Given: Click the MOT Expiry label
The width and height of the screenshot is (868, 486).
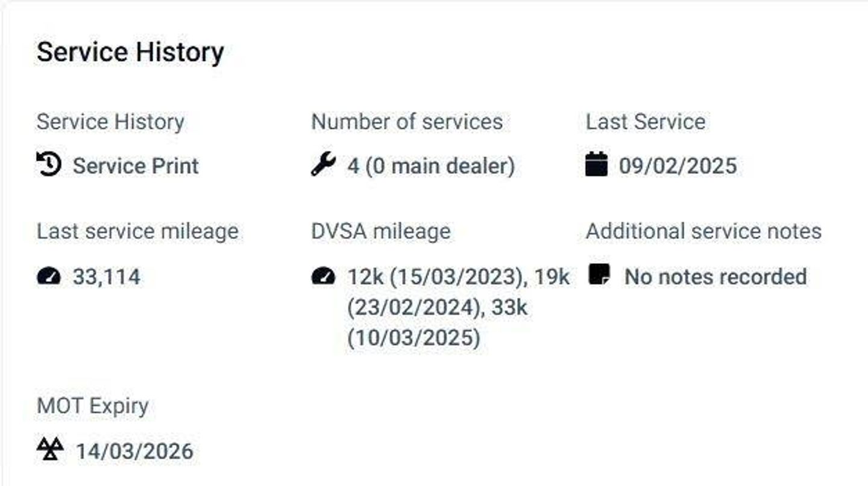Looking at the screenshot, I should [x=92, y=406].
